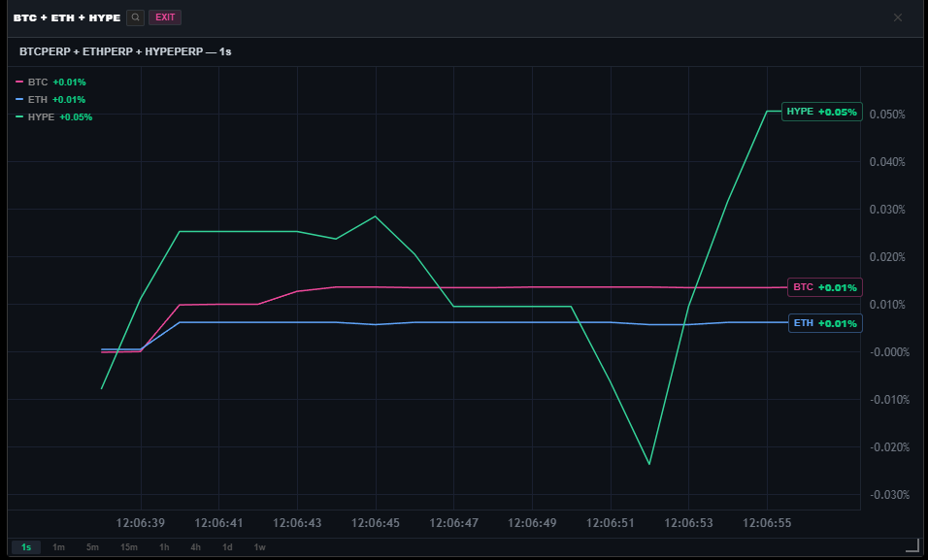Click the 12:06:51 time label
Viewport: 928px width, 560px height.
[611, 523]
